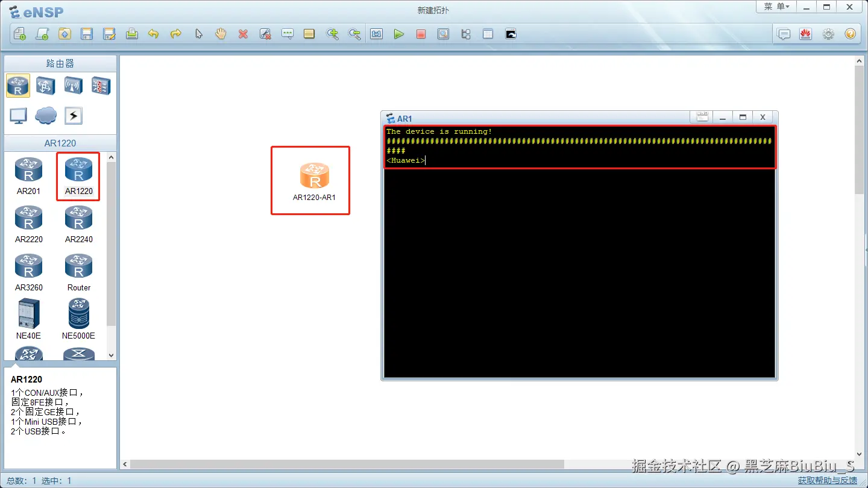Start devices with the green play button
868x488 pixels.
coord(398,34)
